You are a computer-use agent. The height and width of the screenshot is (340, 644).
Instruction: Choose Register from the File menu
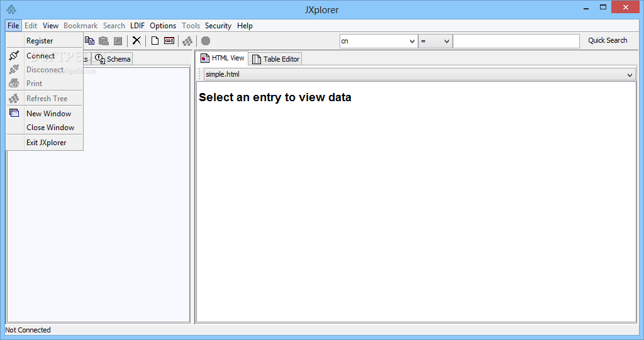(45, 41)
